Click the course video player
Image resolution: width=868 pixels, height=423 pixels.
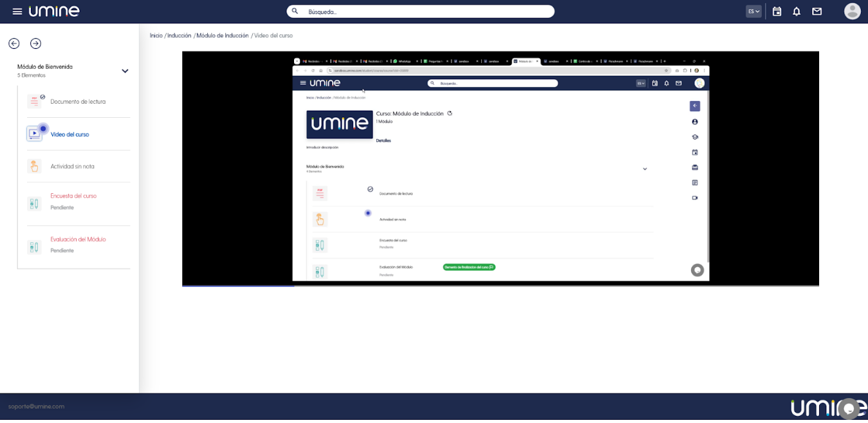pos(501,168)
